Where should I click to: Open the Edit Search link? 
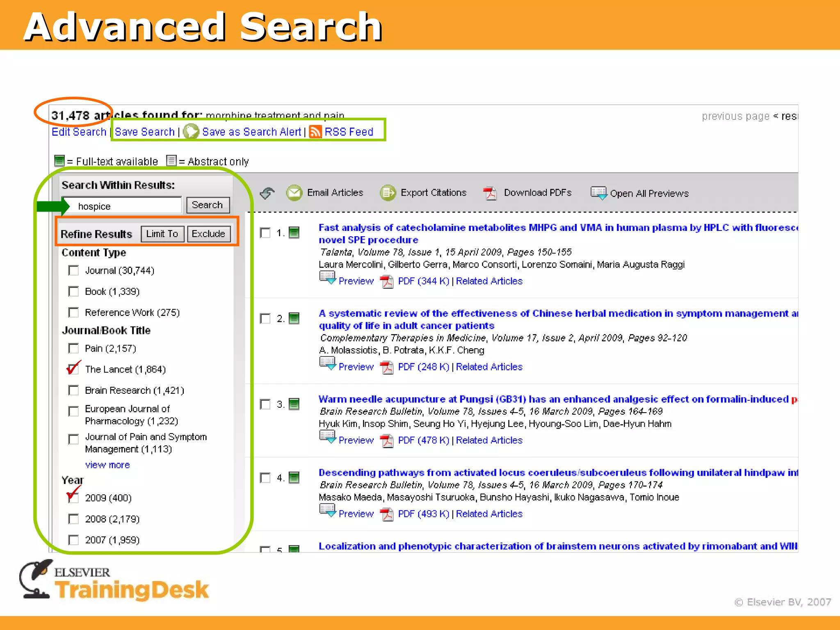79,132
